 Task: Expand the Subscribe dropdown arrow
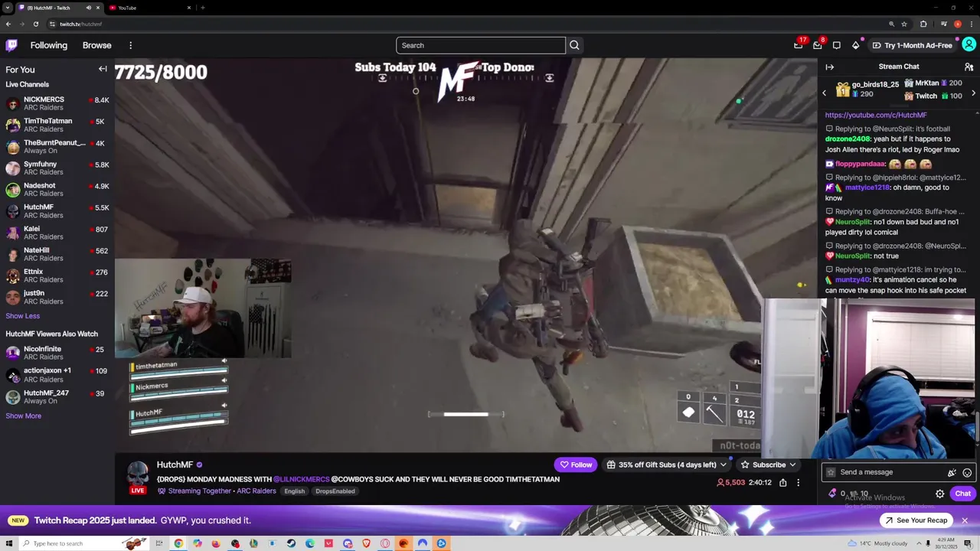tap(792, 465)
